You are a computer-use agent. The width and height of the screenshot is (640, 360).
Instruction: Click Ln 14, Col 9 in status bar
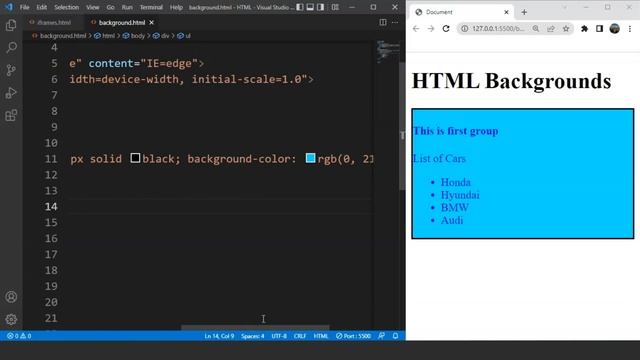coord(219,336)
